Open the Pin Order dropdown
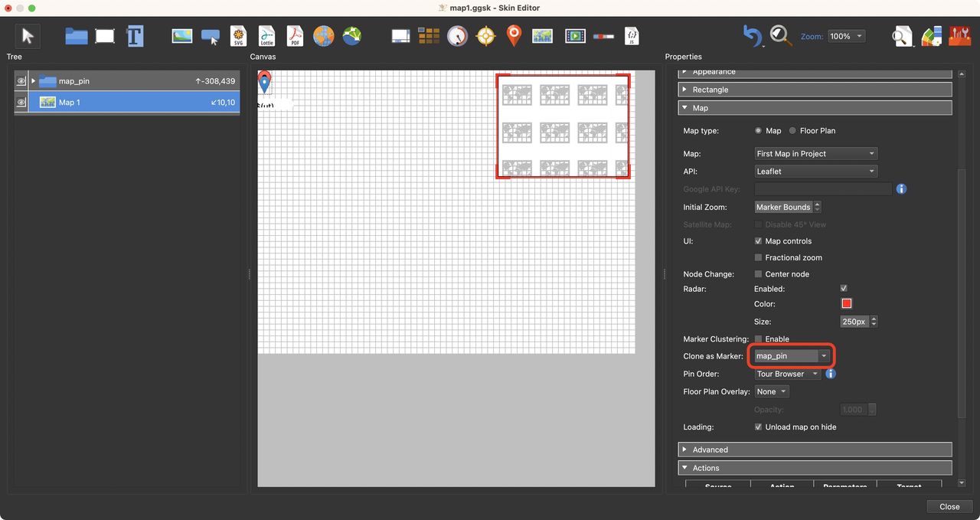Screen dimensions: 980x520 coord(787,374)
